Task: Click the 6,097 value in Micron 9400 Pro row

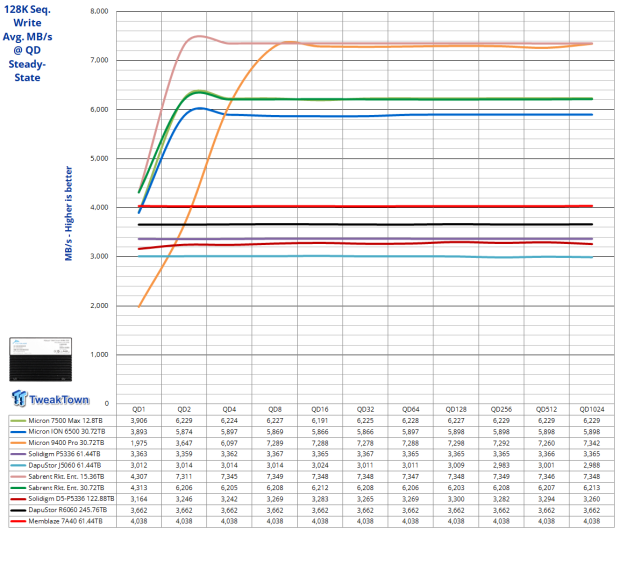Action: (x=229, y=443)
